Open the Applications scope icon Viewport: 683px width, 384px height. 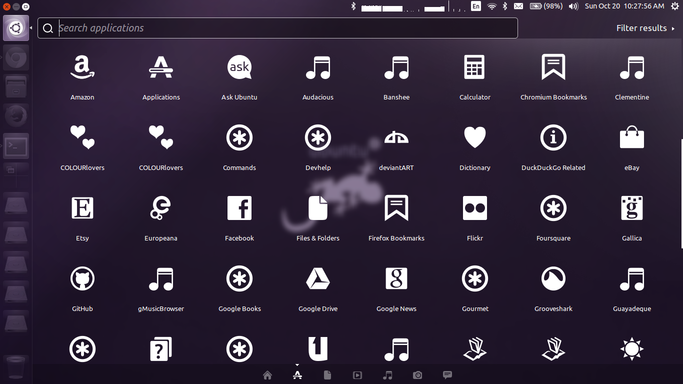tap(161, 67)
